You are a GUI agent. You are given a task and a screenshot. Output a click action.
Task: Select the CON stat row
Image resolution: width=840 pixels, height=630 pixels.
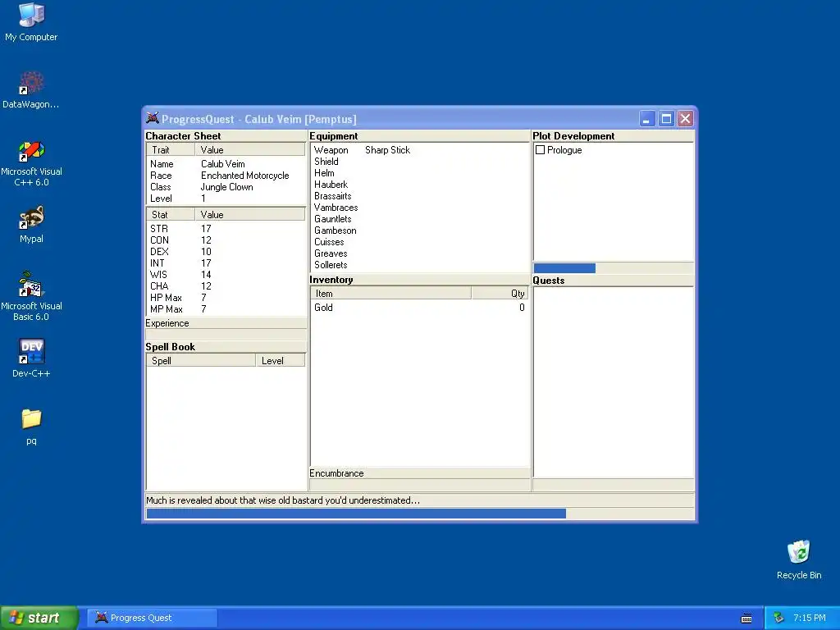226,240
